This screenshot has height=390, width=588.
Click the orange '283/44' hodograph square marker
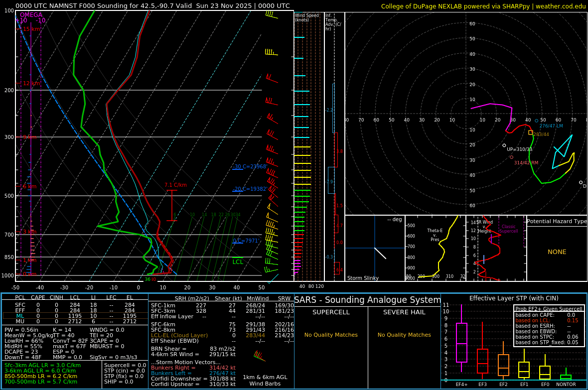(x=531, y=132)
